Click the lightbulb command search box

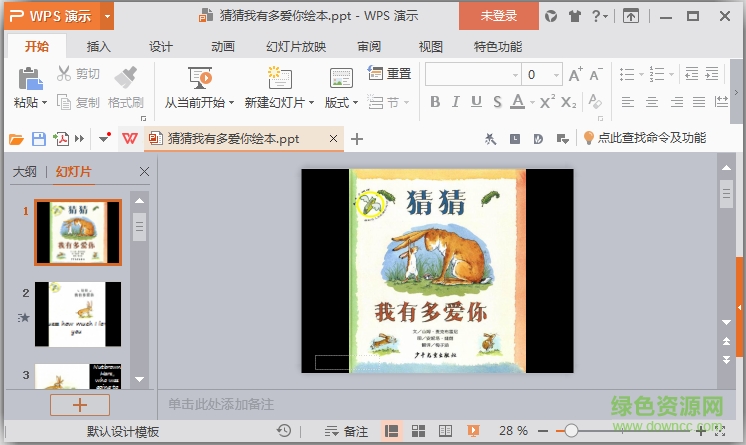[645, 138]
